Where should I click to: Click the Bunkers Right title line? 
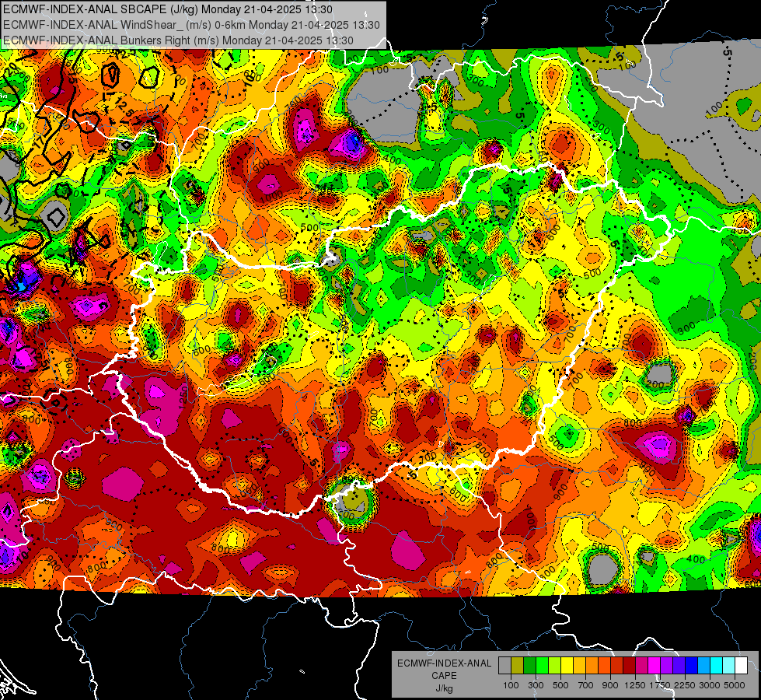pos(178,40)
